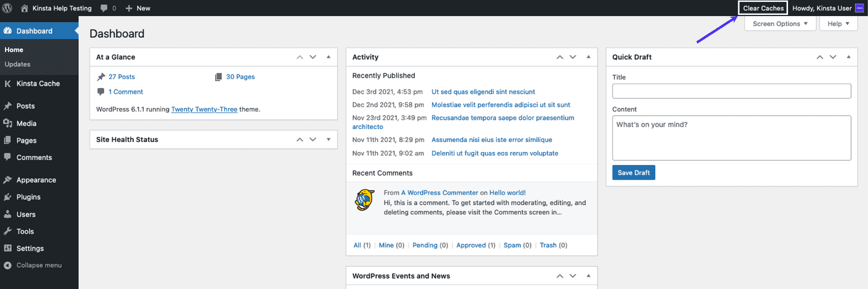
Task: Filter comments by Approved
Action: point(471,246)
